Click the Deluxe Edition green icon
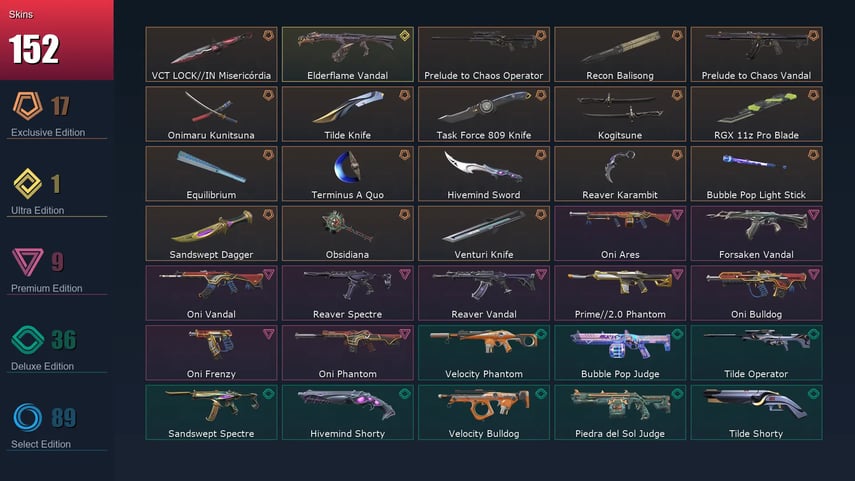 (x=27, y=340)
